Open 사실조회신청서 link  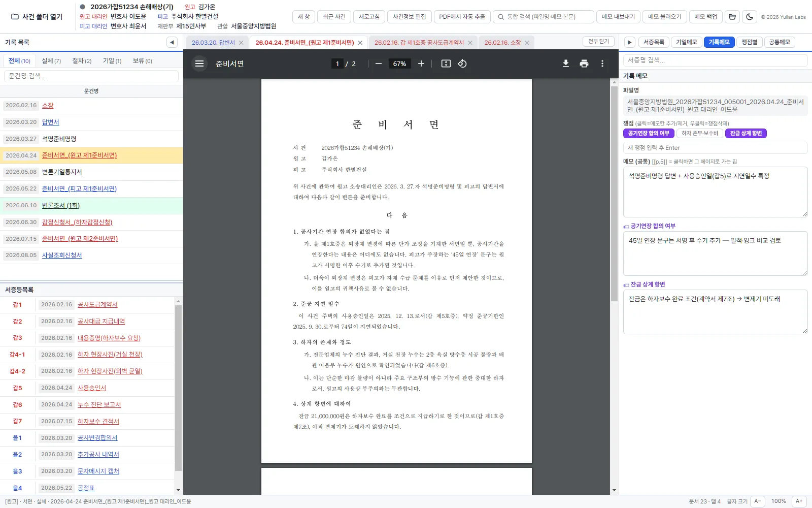[62, 256]
